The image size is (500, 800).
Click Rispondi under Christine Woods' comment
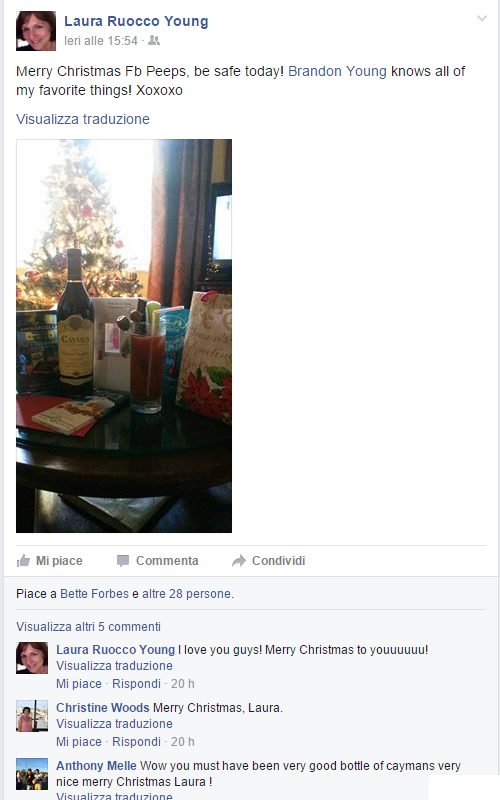[136, 742]
